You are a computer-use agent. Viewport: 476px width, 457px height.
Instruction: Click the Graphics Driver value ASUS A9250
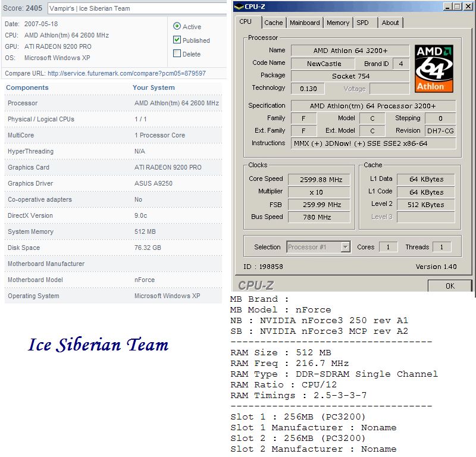[x=154, y=183]
